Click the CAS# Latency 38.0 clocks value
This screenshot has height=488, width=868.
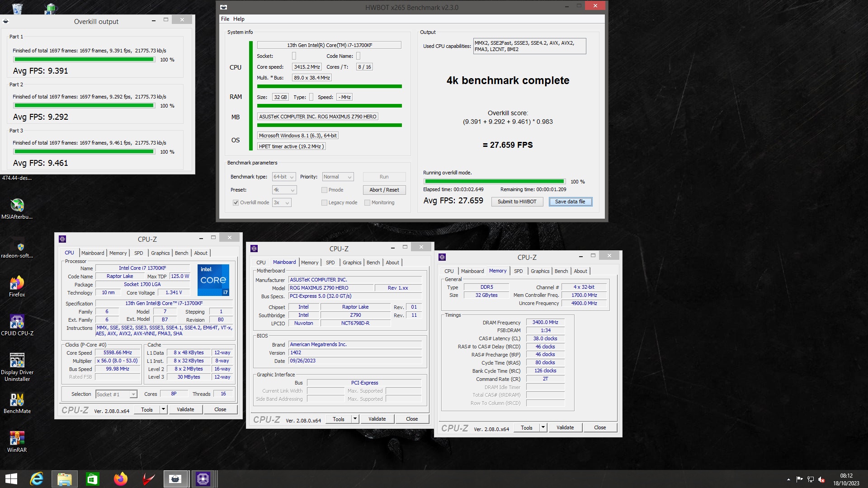[x=545, y=339]
